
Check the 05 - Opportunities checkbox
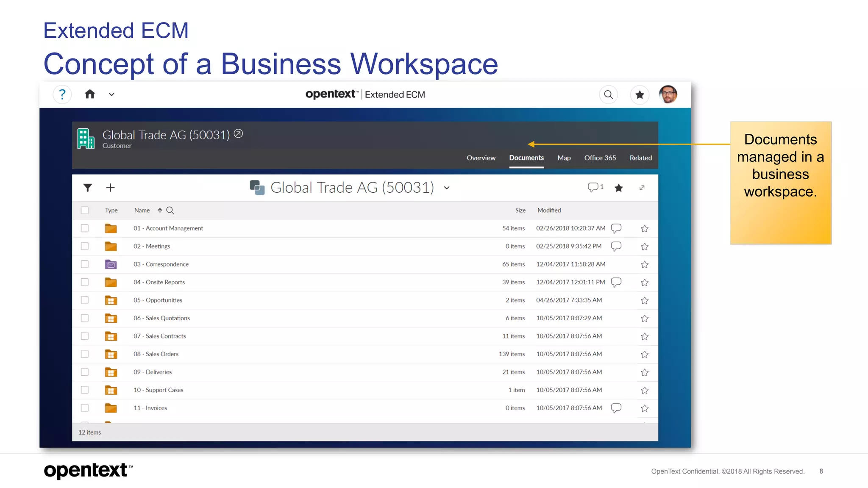pyautogui.click(x=85, y=300)
